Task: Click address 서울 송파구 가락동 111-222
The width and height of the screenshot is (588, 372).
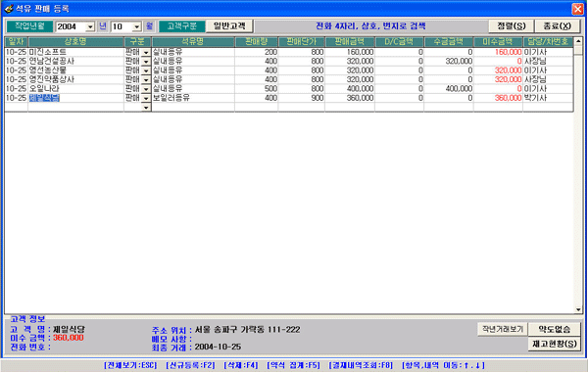Action: [248, 330]
